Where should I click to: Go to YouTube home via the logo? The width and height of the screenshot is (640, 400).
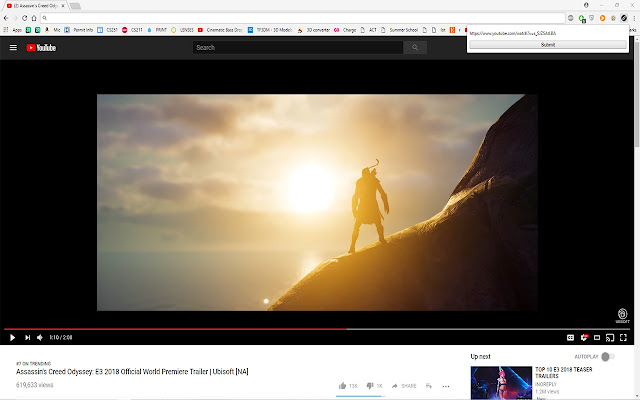(41, 48)
